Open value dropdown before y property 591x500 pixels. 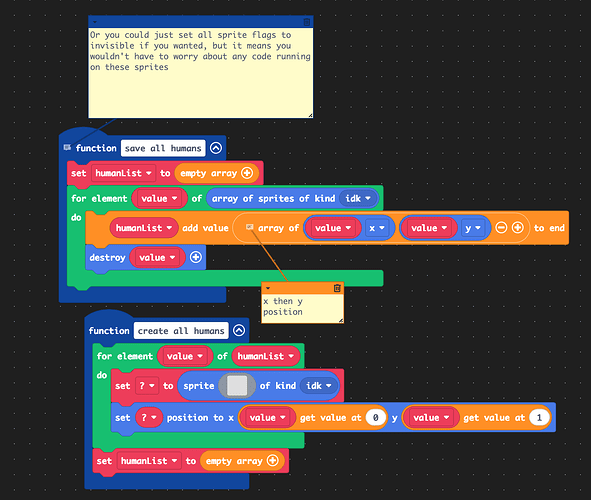[429, 228]
